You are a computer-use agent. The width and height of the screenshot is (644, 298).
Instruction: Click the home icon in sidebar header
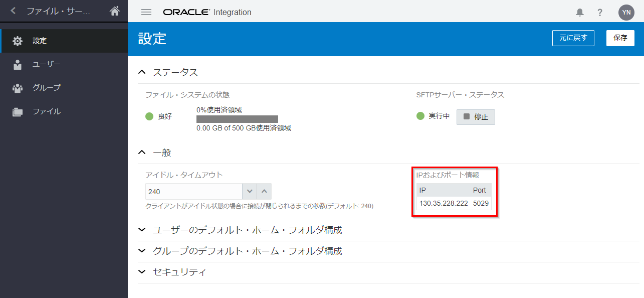[x=115, y=11]
